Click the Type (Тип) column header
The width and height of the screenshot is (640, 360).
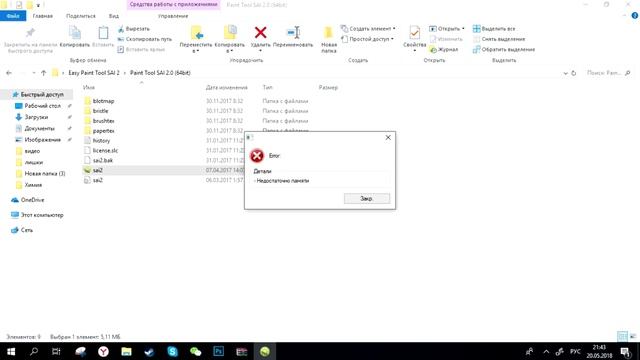[x=267, y=87]
